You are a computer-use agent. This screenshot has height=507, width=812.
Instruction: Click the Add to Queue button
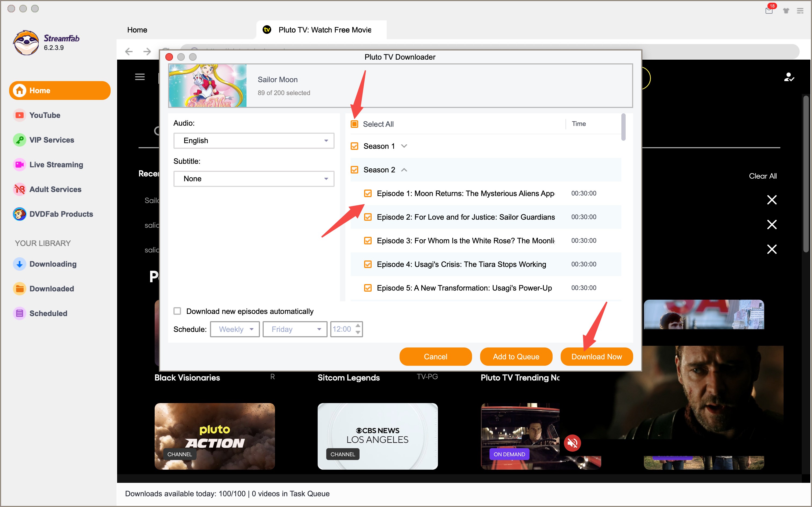[516, 356]
